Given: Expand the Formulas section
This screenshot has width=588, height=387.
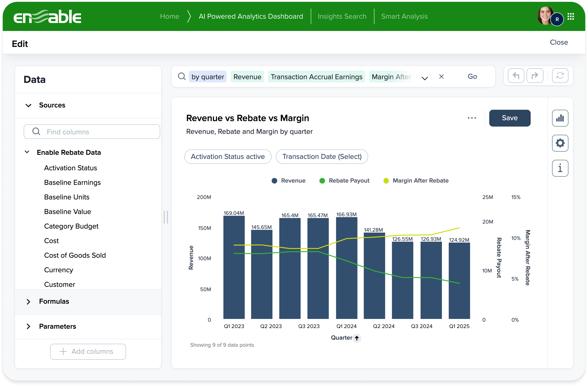Looking at the screenshot, I should (28, 302).
